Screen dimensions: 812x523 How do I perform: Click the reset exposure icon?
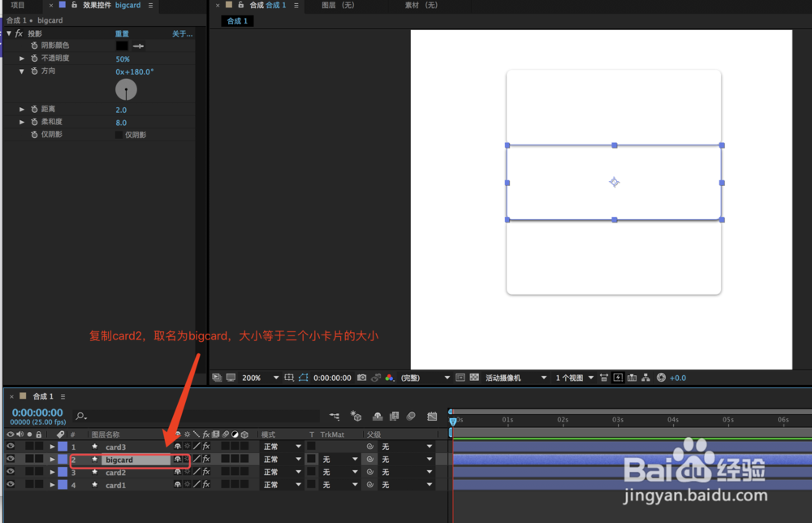click(661, 378)
